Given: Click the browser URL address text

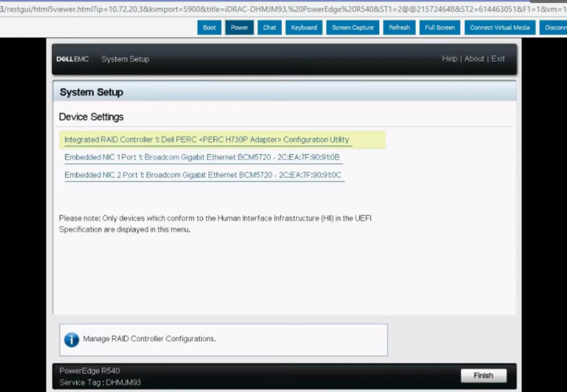Looking at the screenshot, I should coord(283,9).
